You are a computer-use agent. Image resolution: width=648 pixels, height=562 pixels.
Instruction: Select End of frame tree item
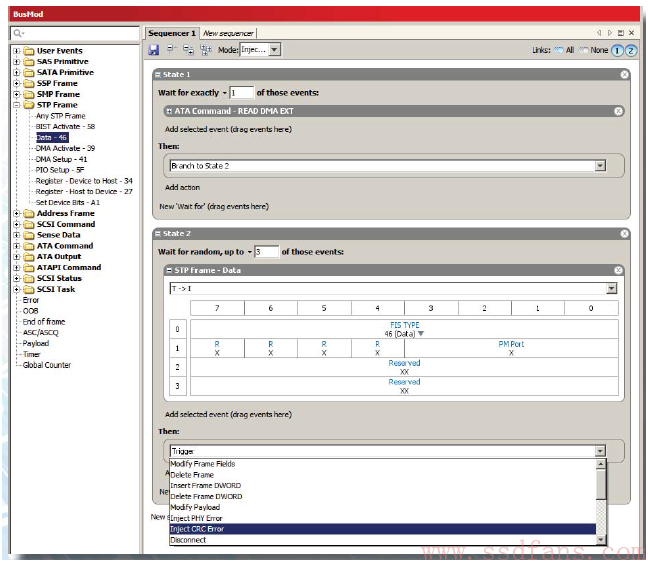click(x=44, y=322)
